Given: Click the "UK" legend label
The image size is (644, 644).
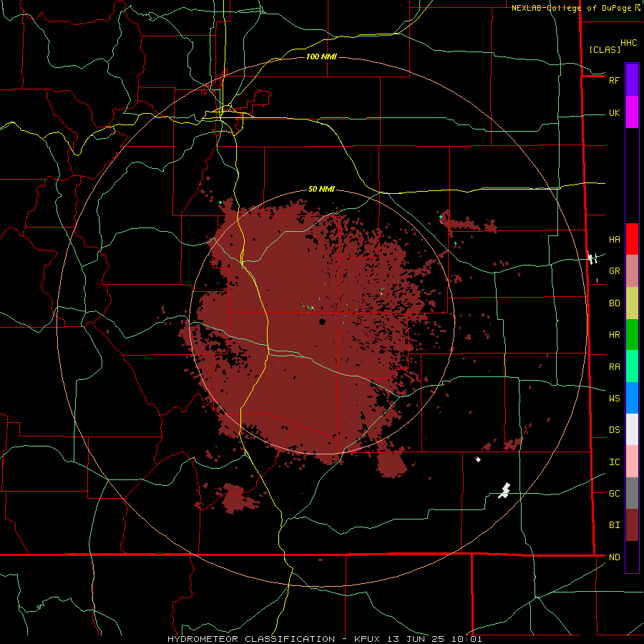Looking at the screenshot, I should 614,113.
